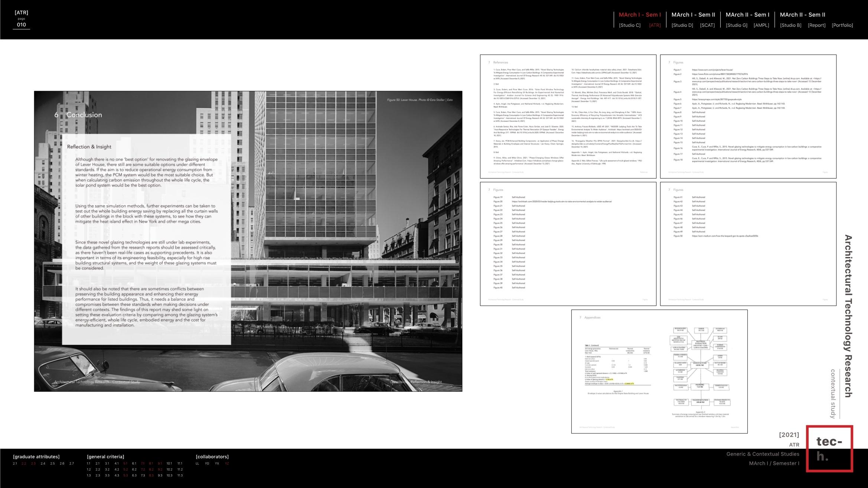The width and height of the screenshot is (868, 488).
Task: Select collaborator LL label
Action: [x=198, y=463]
